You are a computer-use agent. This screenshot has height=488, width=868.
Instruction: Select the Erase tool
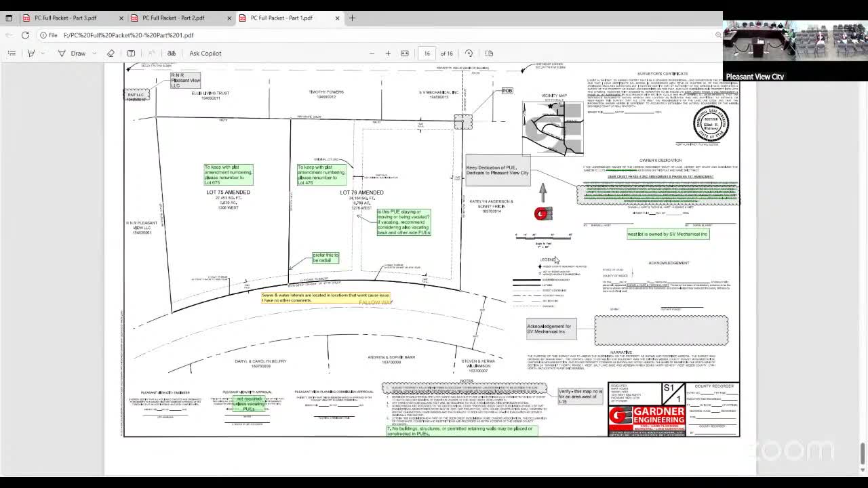click(111, 53)
